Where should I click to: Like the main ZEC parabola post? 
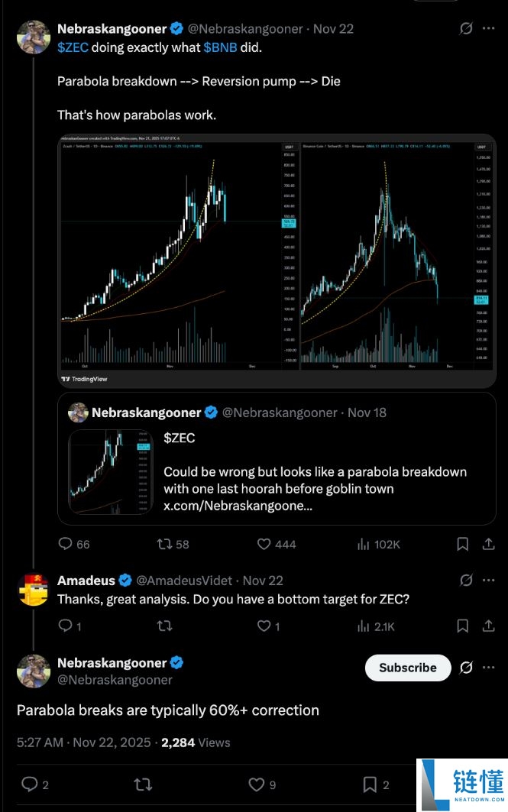click(264, 544)
